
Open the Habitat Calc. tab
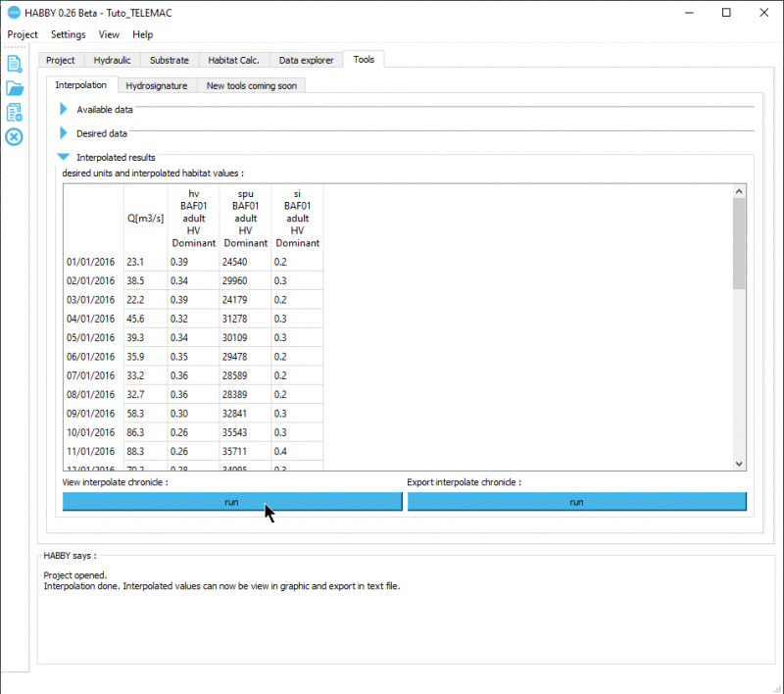click(234, 60)
